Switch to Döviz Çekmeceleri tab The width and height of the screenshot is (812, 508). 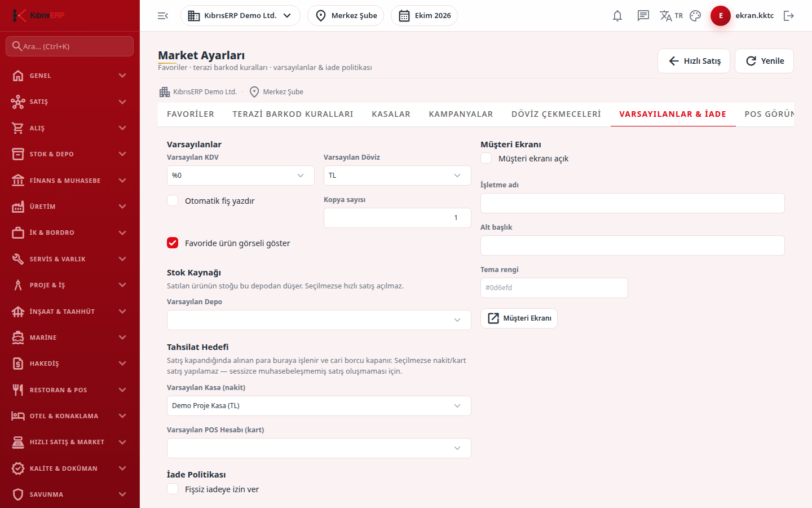tap(557, 114)
